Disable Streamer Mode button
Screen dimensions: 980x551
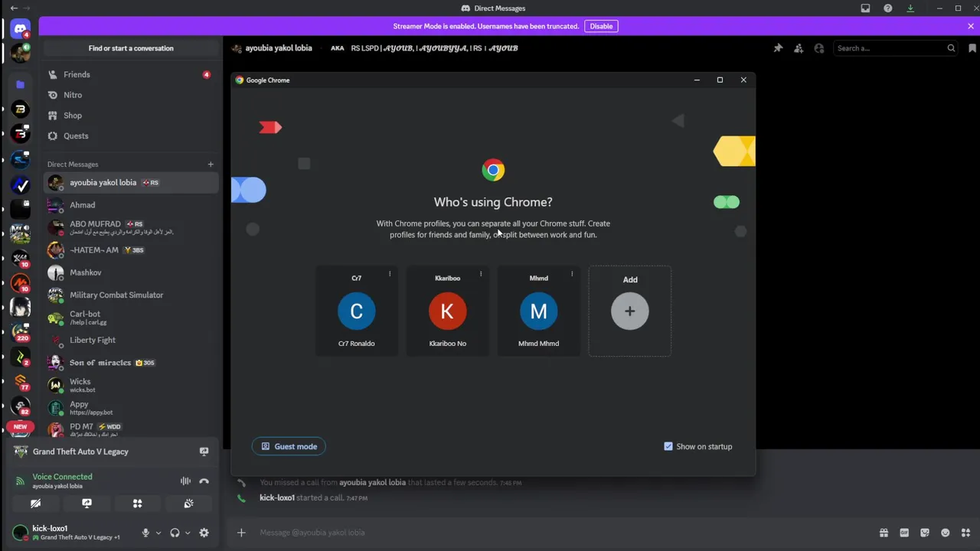tap(601, 26)
